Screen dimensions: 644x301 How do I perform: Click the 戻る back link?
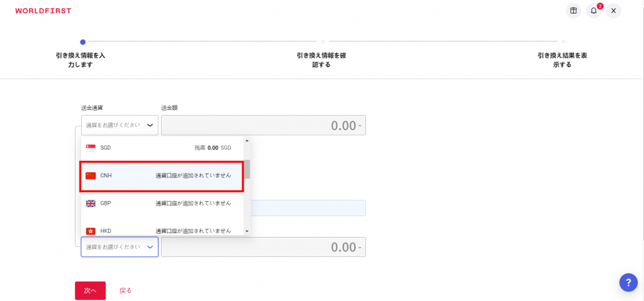coord(126,291)
